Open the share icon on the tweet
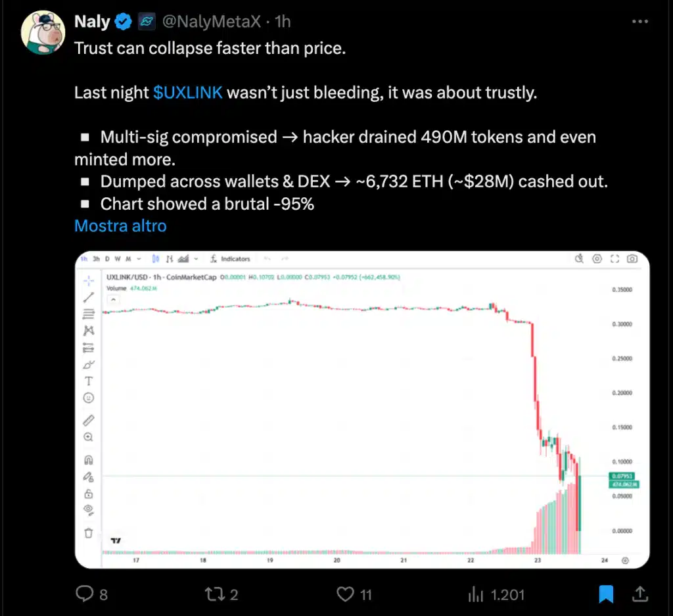The height and width of the screenshot is (616, 673). pos(639,595)
